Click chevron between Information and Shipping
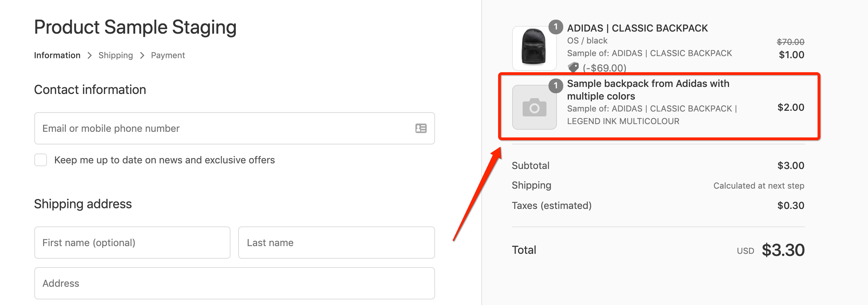 [x=90, y=55]
